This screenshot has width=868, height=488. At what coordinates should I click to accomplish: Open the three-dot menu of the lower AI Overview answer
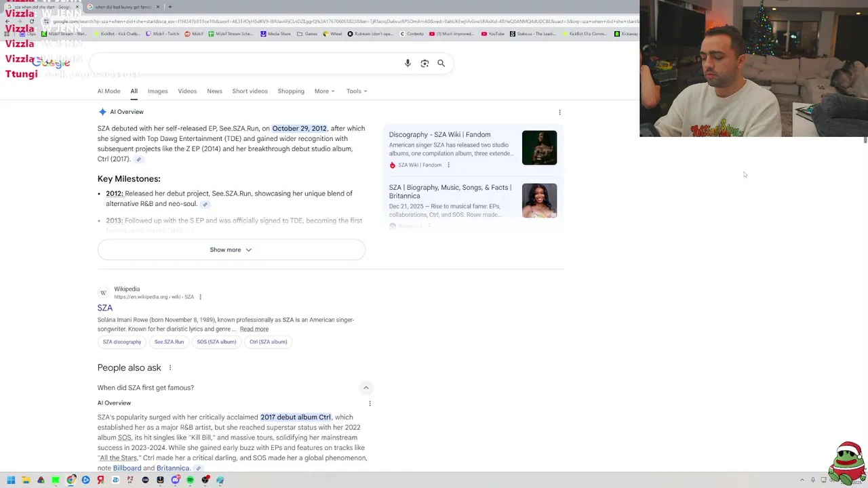point(370,403)
